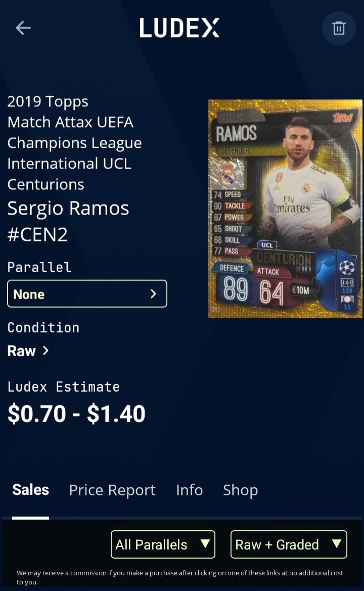Switch to the Sales tab
This screenshot has width=364, height=591.
[30, 490]
